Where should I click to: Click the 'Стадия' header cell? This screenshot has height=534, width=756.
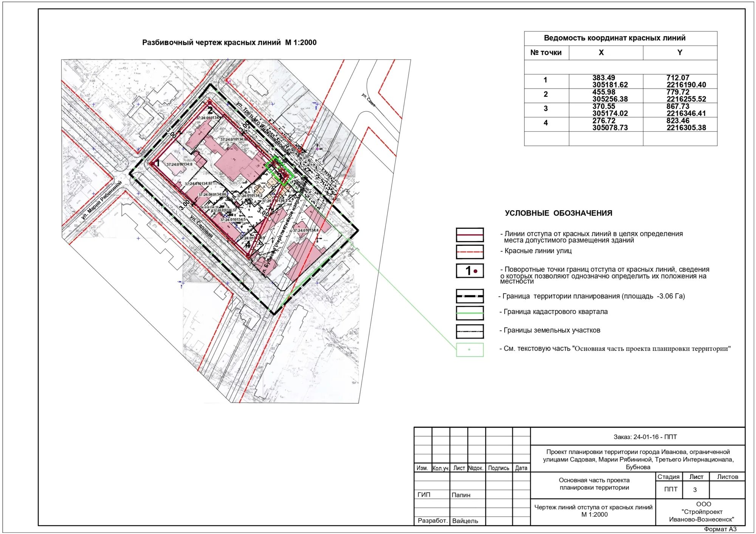click(668, 477)
